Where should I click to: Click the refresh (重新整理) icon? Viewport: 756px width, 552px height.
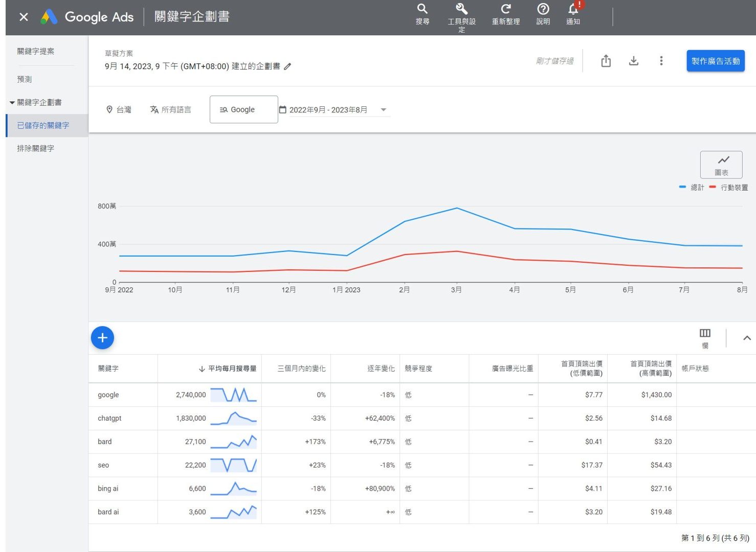click(505, 10)
